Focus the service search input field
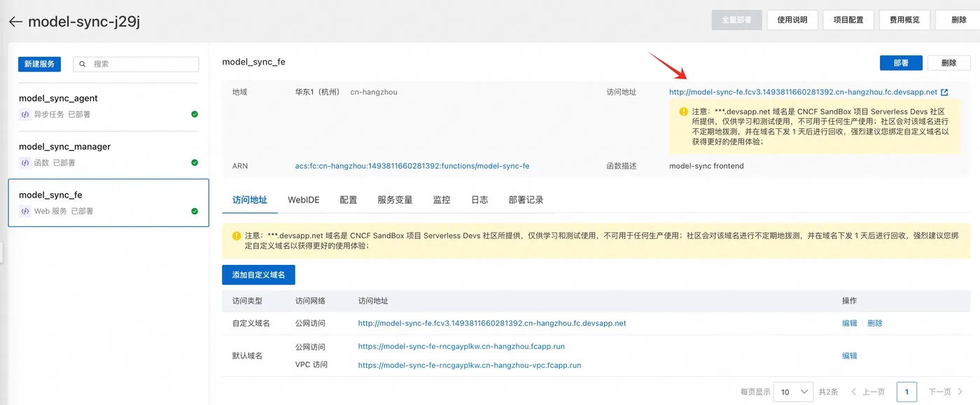980x405 pixels. click(x=136, y=64)
